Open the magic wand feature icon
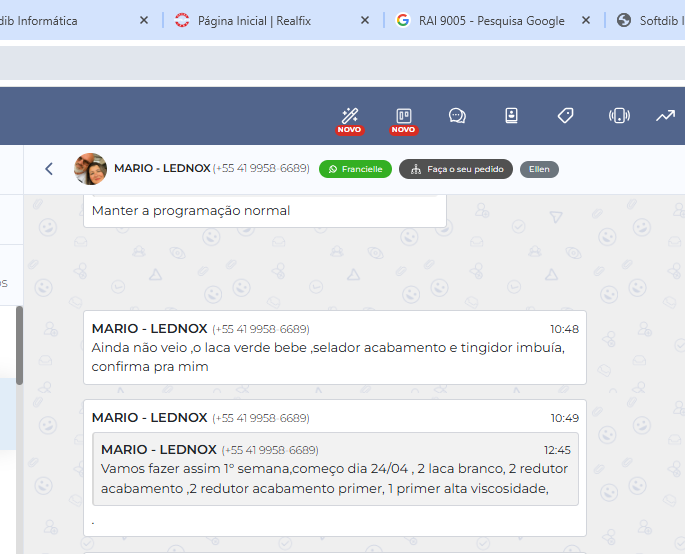Image resolution: width=685 pixels, height=554 pixels. point(350,115)
